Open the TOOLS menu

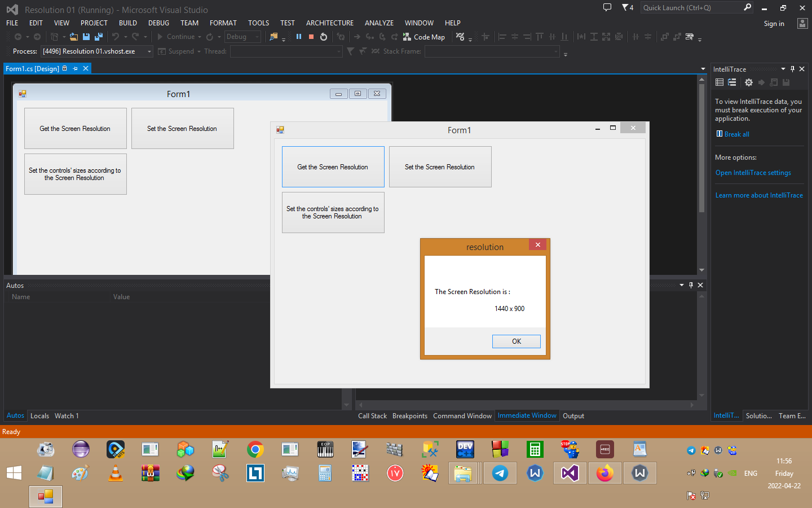[258, 23]
